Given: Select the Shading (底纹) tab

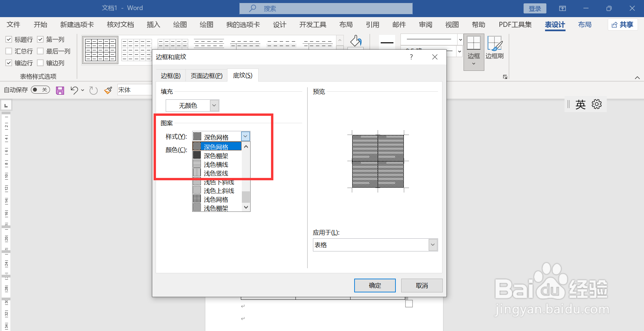Looking at the screenshot, I should 243,75.
